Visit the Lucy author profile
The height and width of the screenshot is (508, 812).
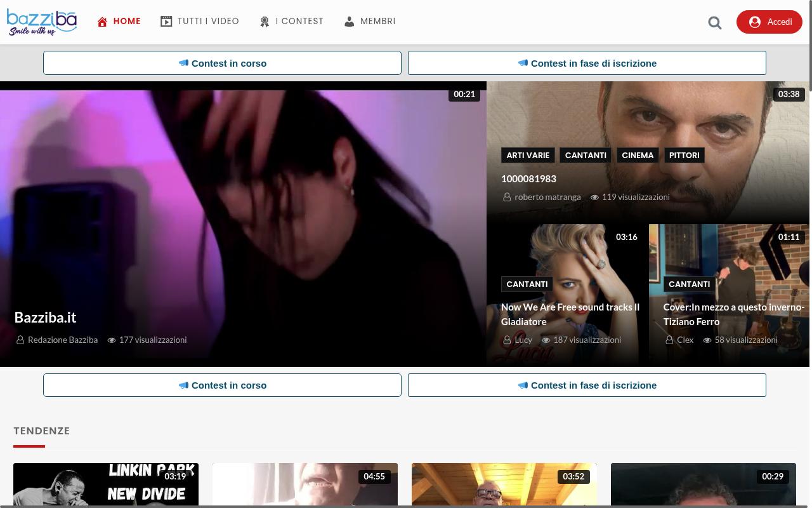(x=523, y=340)
